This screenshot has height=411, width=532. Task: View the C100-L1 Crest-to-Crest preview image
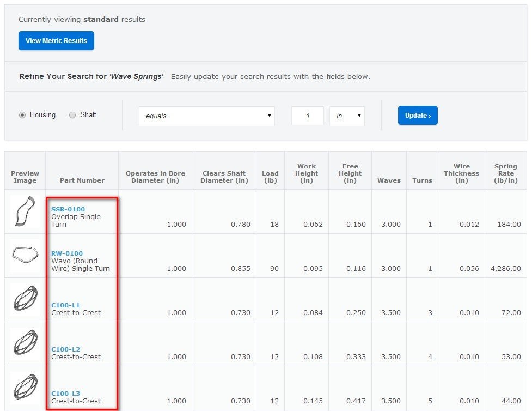tap(25, 299)
